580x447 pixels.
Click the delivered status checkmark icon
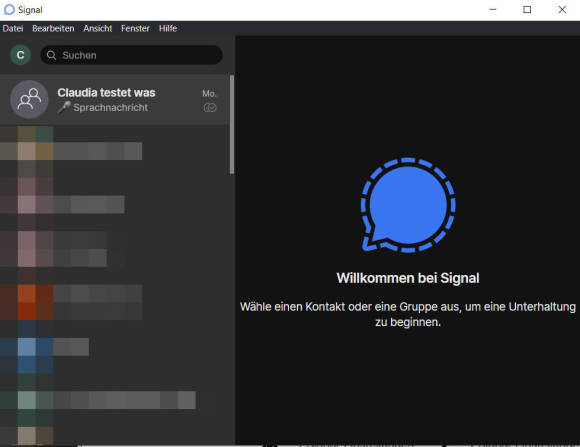pos(210,108)
